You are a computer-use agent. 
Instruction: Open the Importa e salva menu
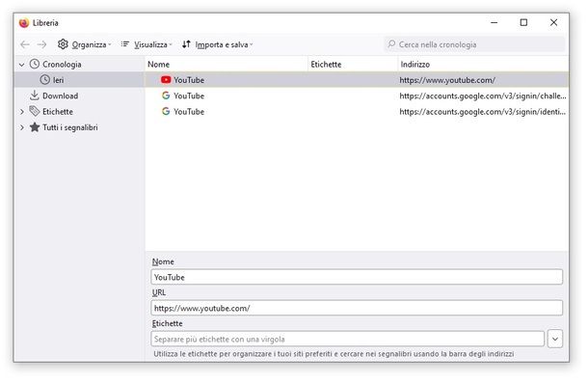[x=217, y=44]
